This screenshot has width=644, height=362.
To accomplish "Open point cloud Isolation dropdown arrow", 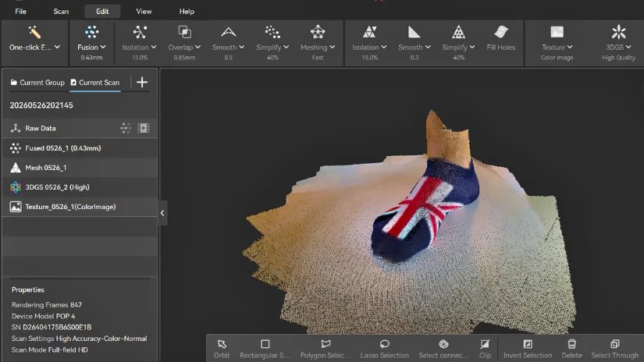I will coord(154,47).
